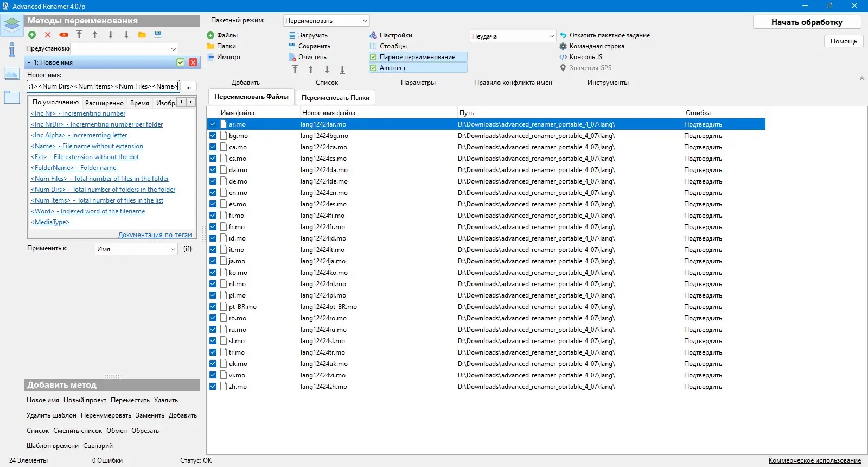Click the red clear all methods icon
The image size is (868, 467).
(x=63, y=35)
